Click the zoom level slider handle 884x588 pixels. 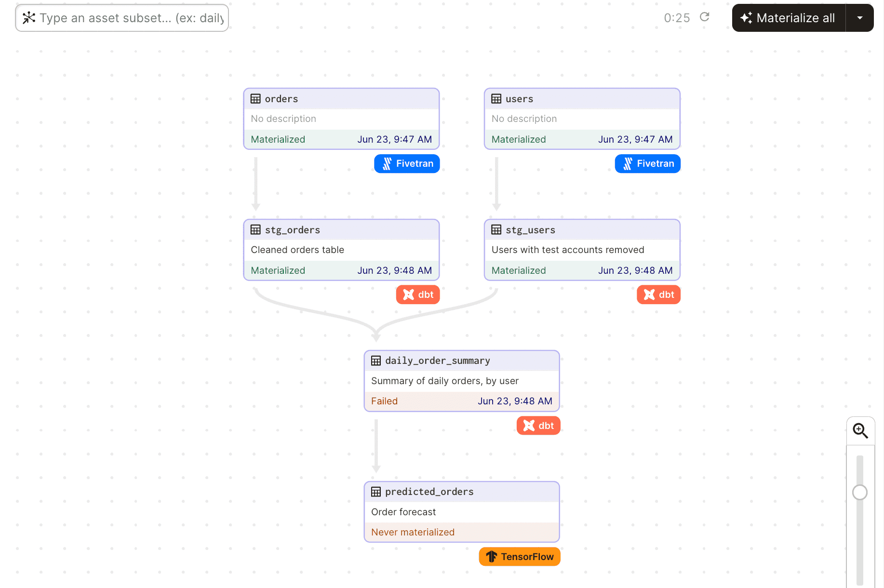pyautogui.click(x=860, y=493)
